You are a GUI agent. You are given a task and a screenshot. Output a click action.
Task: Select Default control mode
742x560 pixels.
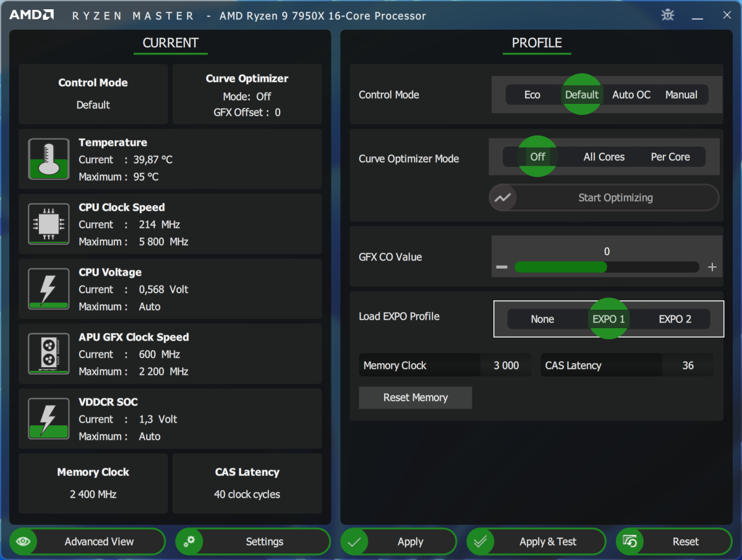pyautogui.click(x=582, y=95)
